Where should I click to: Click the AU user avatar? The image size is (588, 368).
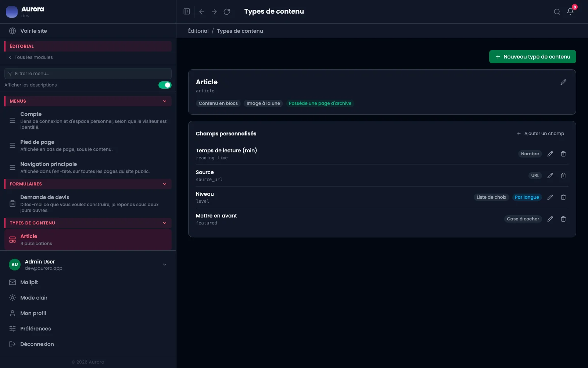coord(15,265)
